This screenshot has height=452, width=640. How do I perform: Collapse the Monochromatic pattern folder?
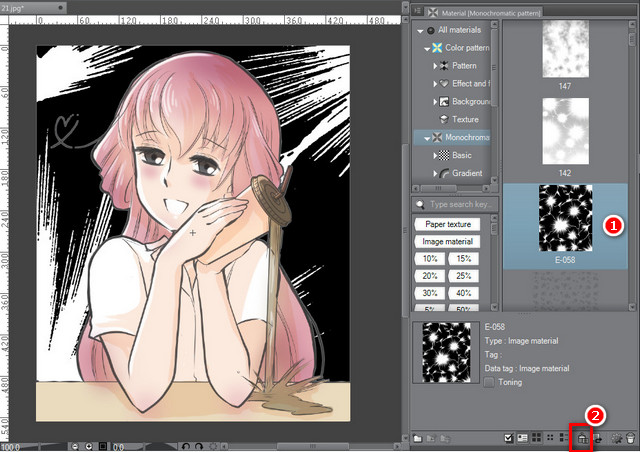point(427,138)
